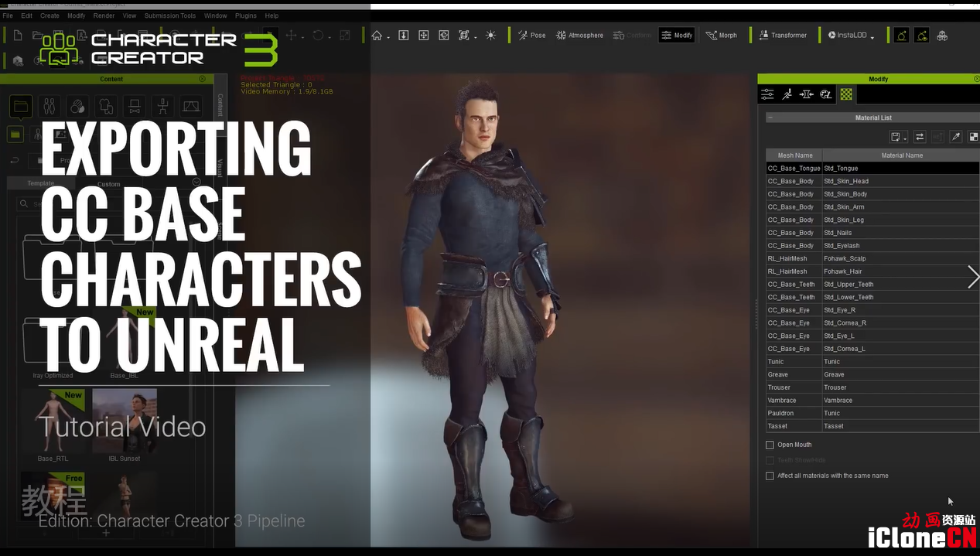
Task: Select the Trouser material row
Action: click(872, 387)
